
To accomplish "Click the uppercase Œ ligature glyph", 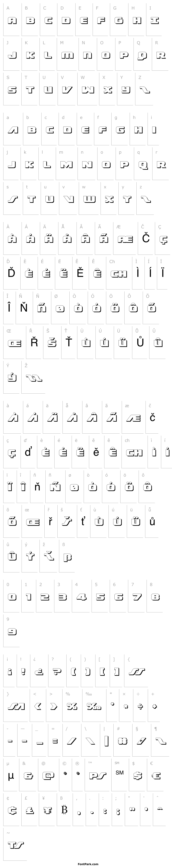I will [x=14, y=343].
